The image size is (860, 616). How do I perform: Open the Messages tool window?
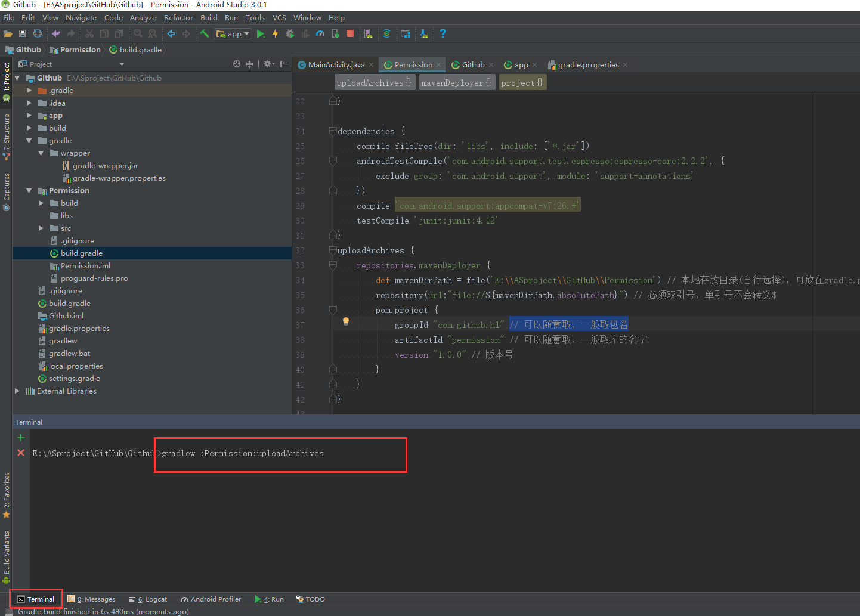tap(91, 599)
